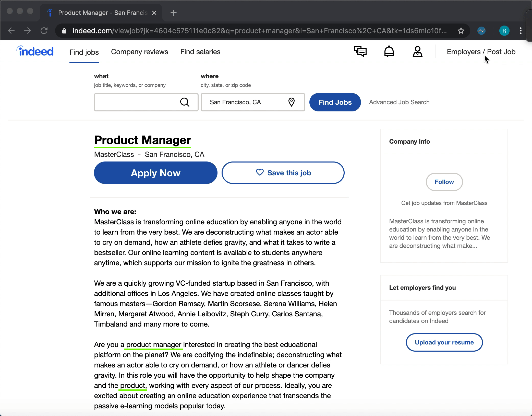Click the Find Jobs button
Viewport: 532px width, 416px height.
pos(335,102)
